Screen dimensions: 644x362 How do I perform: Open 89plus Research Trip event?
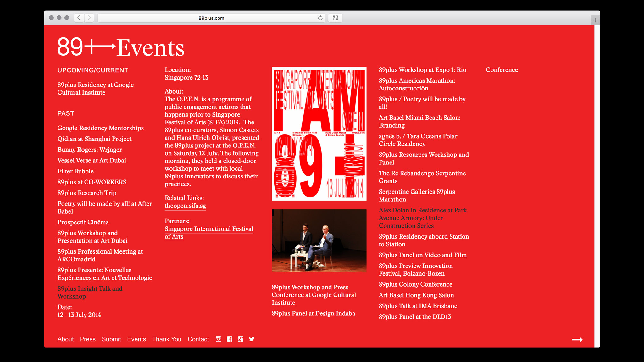pyautogui.click(x=87, y=193)
